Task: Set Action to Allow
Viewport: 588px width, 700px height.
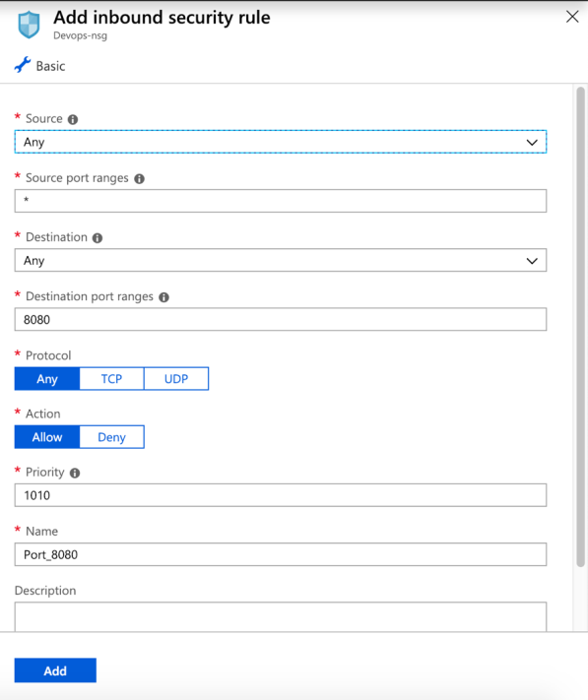Action: pos(47,437)
